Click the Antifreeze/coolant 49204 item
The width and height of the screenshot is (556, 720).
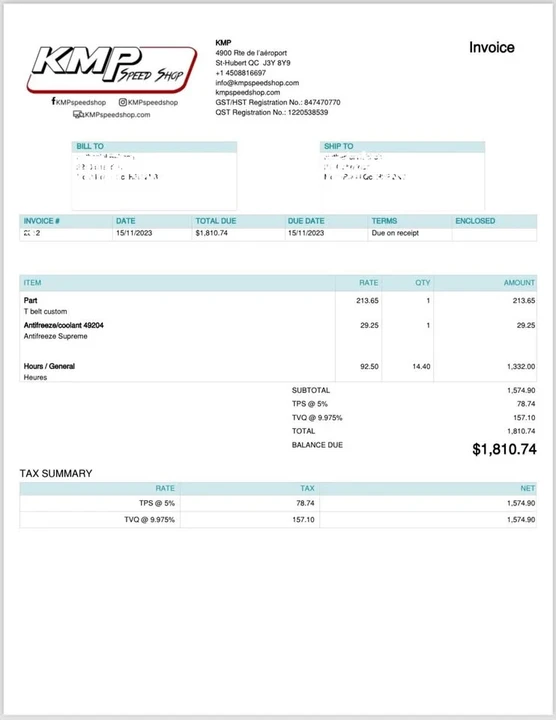pos(63,325)
